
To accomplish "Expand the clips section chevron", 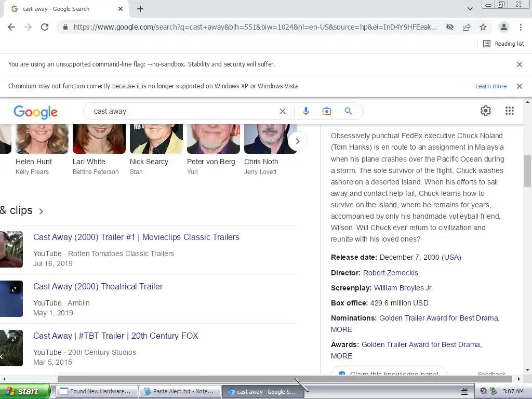I will click(x=41, y=211).
